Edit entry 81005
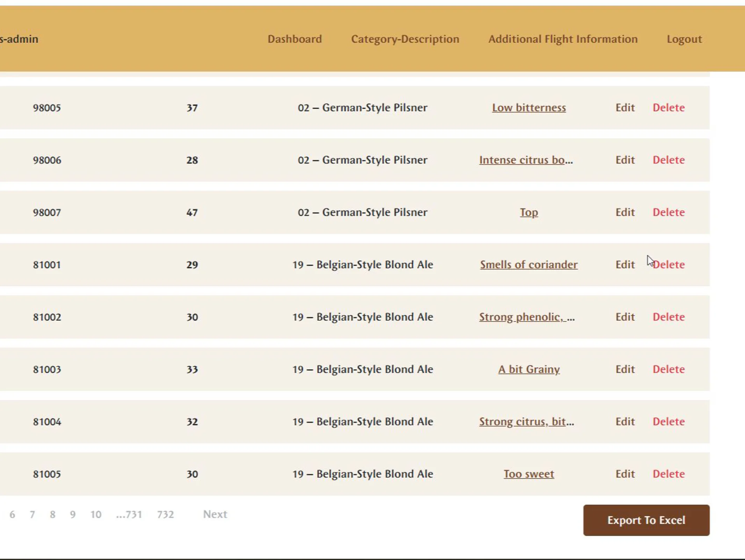 coord(625,474)
